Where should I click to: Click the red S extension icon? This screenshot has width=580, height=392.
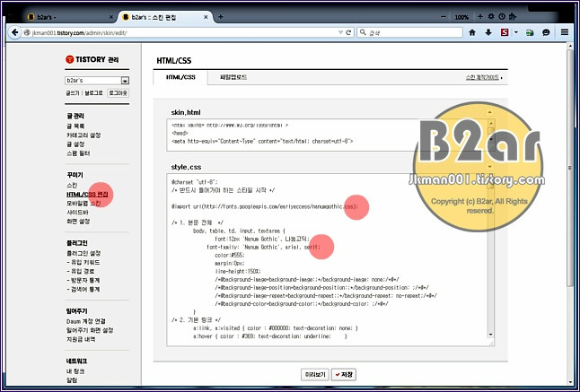[505, 32]
